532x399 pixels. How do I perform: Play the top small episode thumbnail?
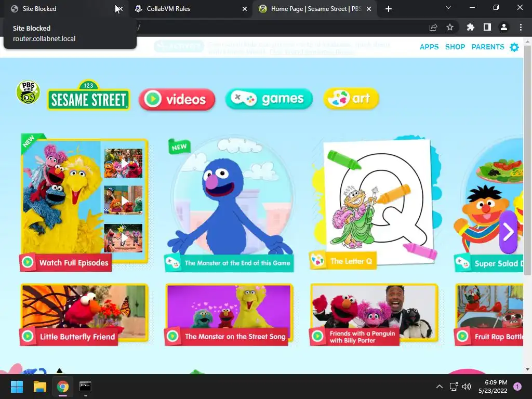click(124, 163)
